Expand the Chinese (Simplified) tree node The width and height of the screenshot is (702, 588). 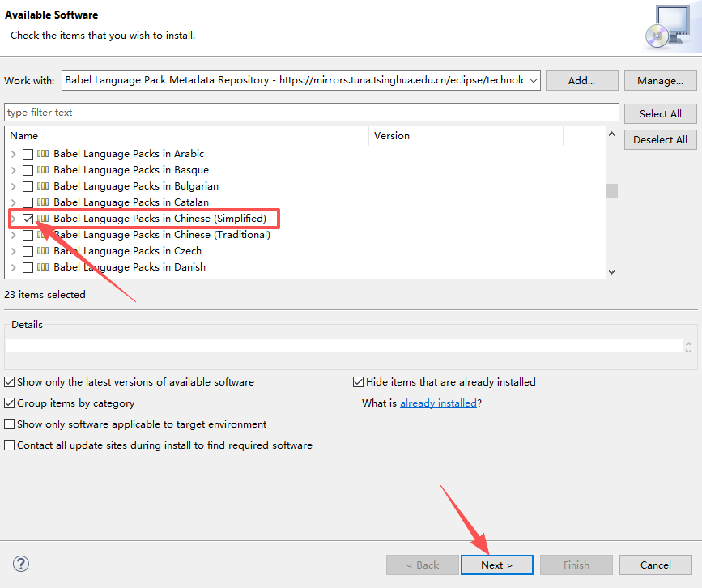coord(14,219)
